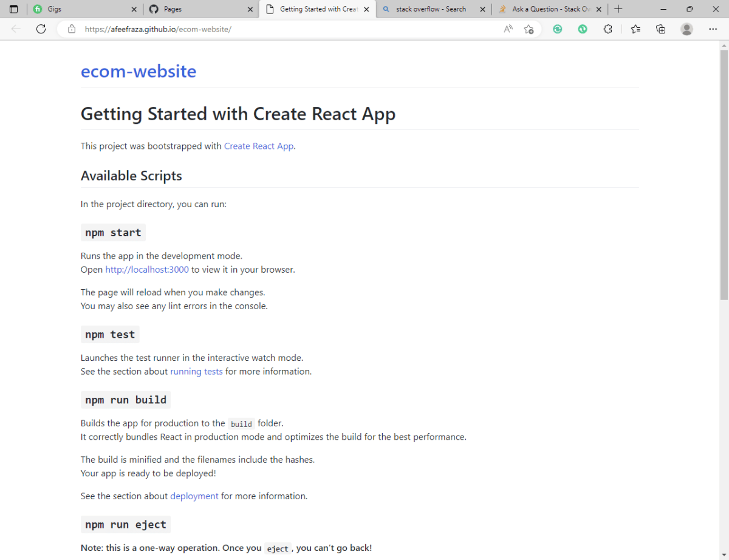Open the ecom-website heading link
The width and height of the screenshot is (729, 560).
[x=138, y=71]
